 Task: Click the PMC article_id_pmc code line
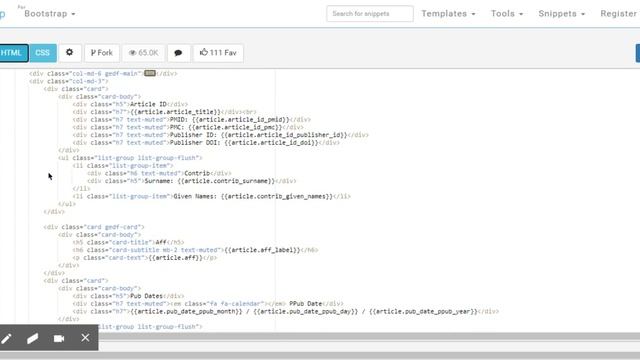tap(188, 127)
